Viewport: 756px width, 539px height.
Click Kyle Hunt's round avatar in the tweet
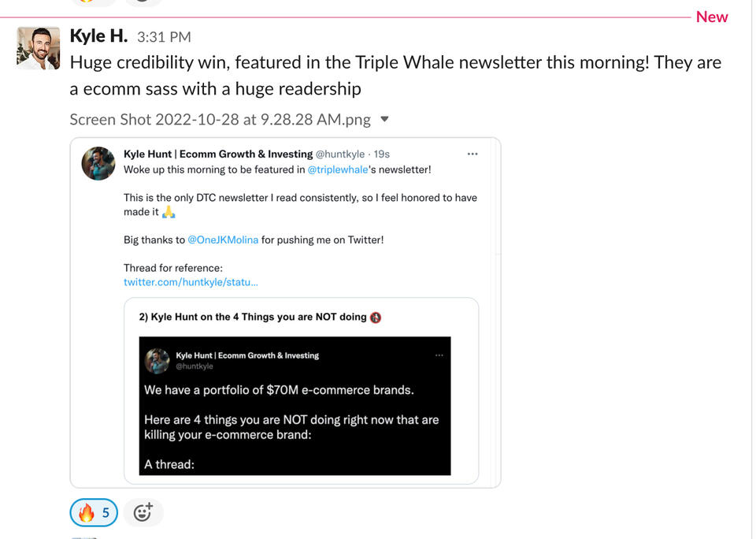click(99, 163)
